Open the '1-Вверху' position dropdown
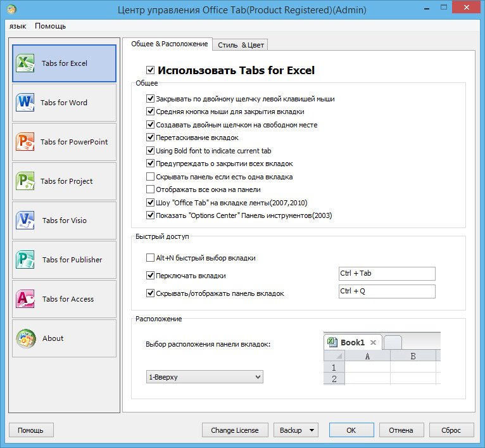 pyautogui.click(x=205, y=377)
